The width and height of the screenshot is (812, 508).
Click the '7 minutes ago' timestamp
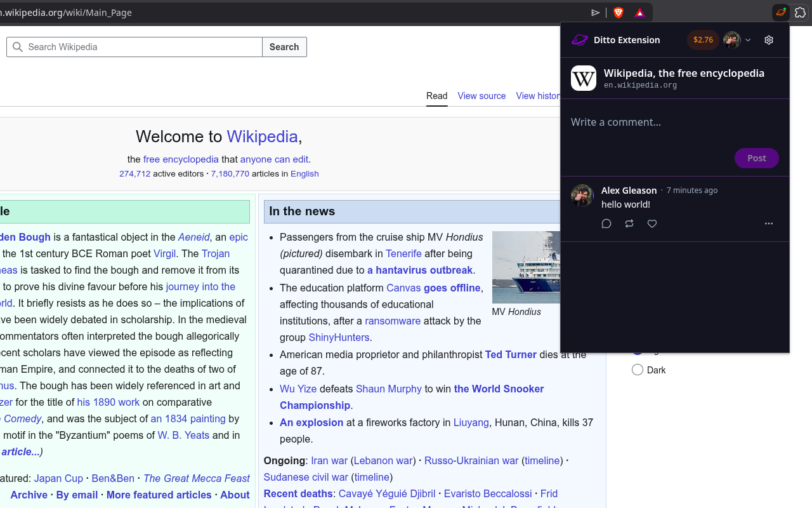tap(692, 190)
